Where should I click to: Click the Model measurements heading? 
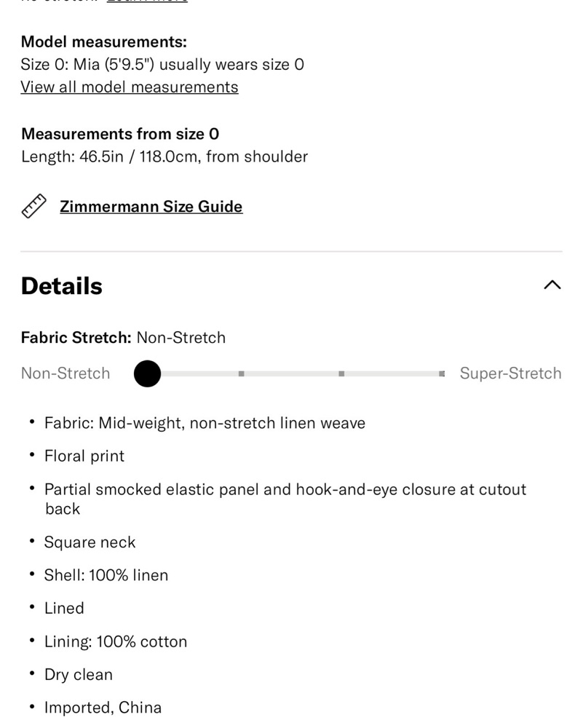(104, 41)
